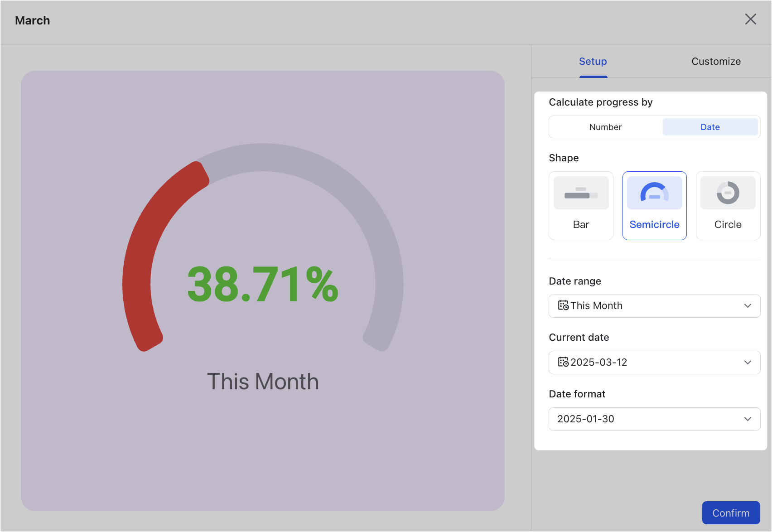Switch to the Customize tab
The height and width of the screenshot is (532, 772).
point(716,61)
